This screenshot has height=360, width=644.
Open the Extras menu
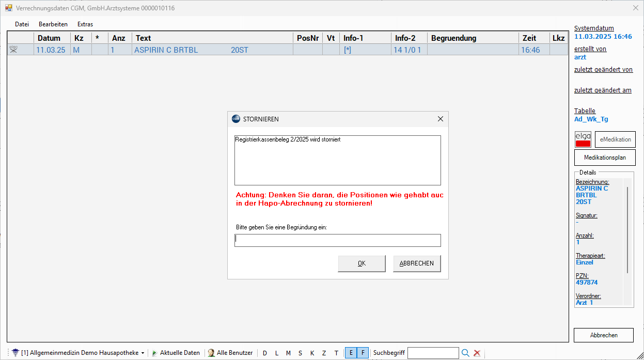point(85,24)
